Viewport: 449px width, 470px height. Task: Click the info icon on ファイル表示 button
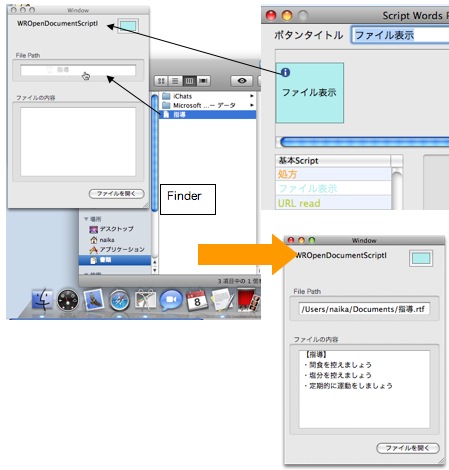click(285, 72)
